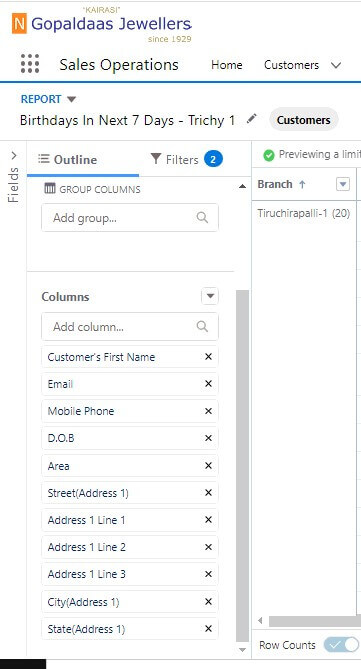Click the Sales Operations app name
The image size is (361, 669).
119,65
